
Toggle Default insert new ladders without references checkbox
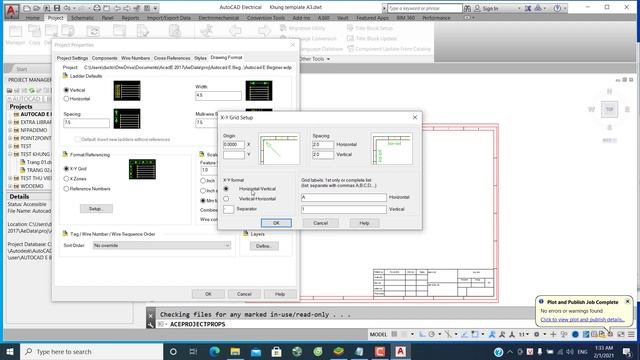(77, 140)
